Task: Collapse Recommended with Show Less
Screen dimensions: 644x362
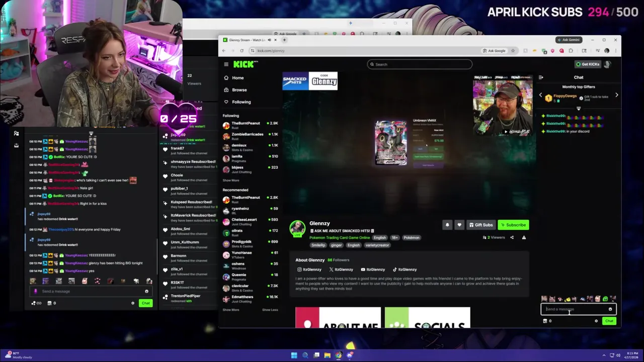Action: (270, 310)
